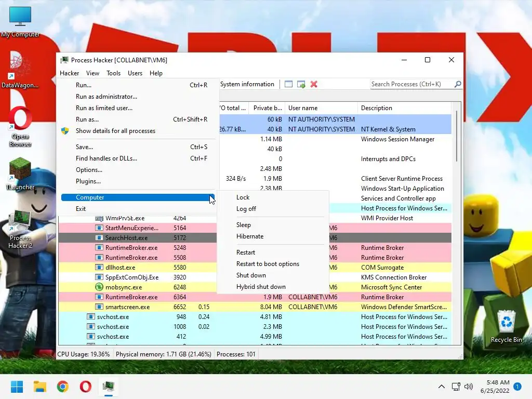Sort by the Private bytes column header

pyautogui.click(x=267, y=108)
